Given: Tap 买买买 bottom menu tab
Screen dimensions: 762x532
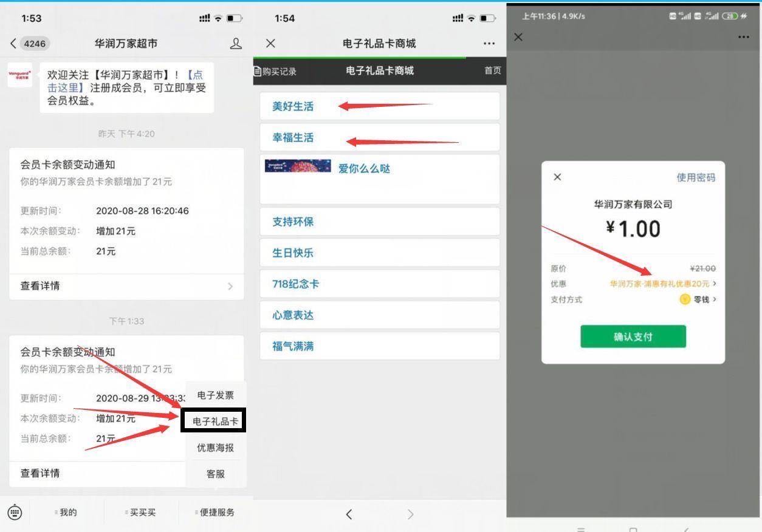Looking at the screenshot, I should pyautogui.click(x=142, y=513).
